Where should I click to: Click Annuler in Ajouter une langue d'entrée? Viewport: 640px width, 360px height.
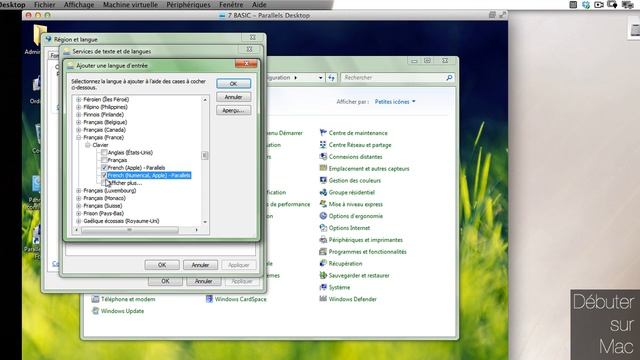coord(233,97)
